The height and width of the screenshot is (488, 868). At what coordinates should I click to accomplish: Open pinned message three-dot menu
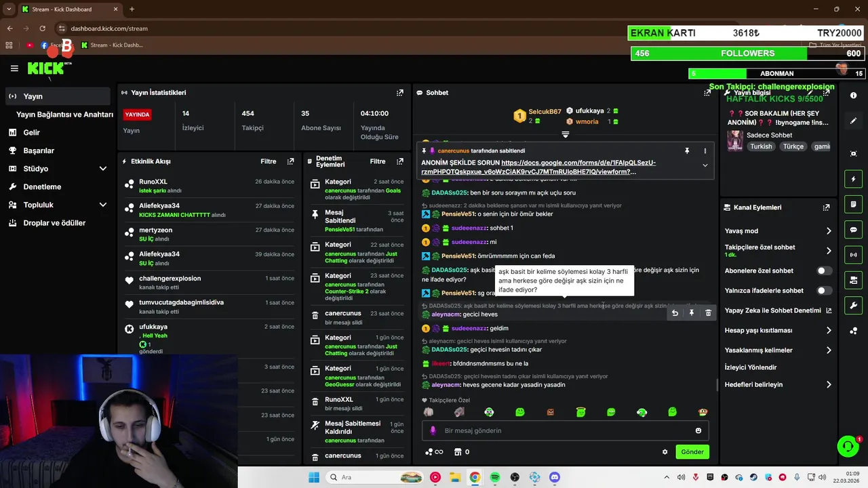point(705,151)
